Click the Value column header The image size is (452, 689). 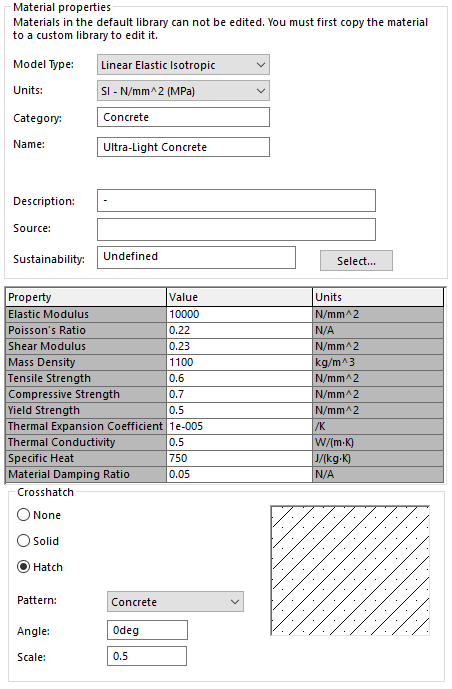(239, 297)
